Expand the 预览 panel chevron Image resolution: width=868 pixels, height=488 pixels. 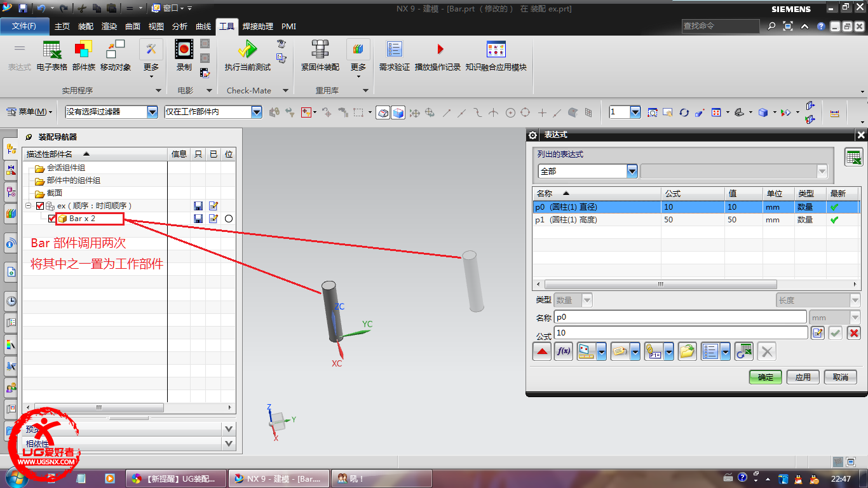(x=229, y=429)
